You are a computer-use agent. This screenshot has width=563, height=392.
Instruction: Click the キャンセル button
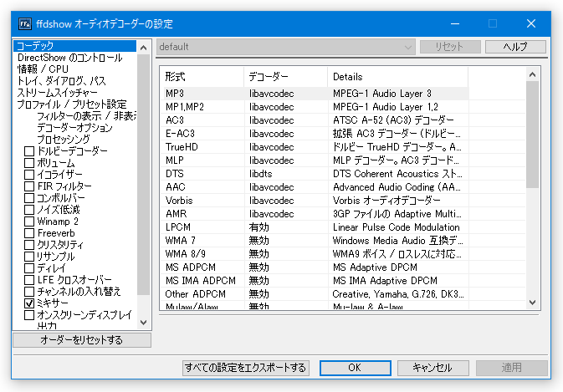click(432, 368)
